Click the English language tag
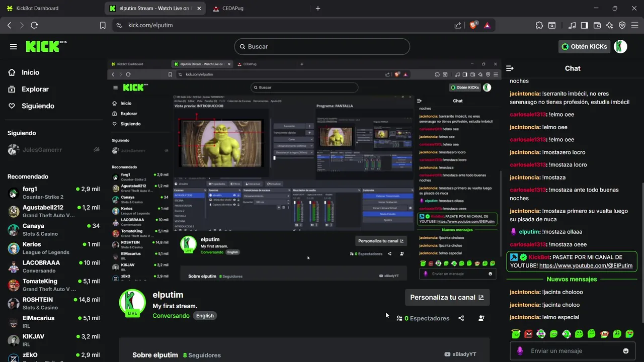 [x=205, y=316]
